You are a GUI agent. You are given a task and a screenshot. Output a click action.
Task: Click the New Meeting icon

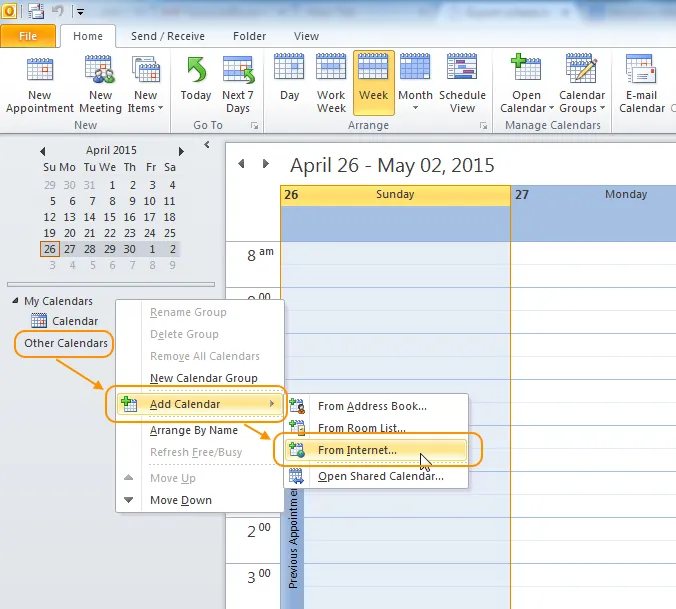point(100,70)
